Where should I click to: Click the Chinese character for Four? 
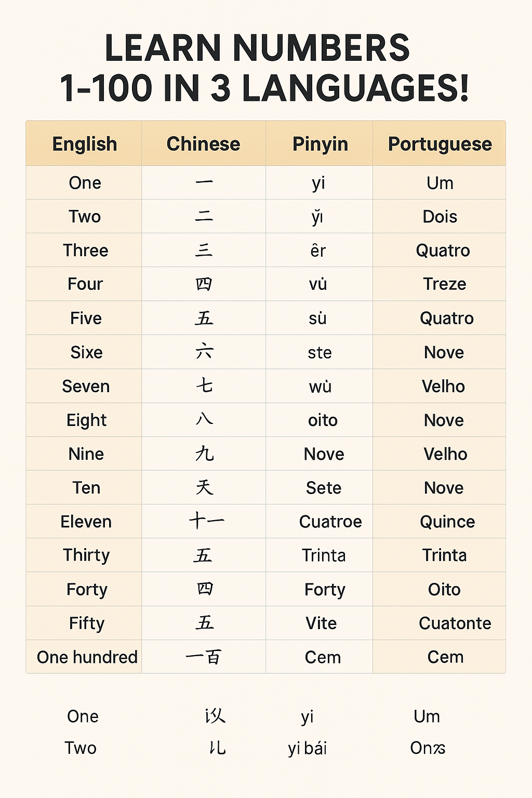[204, 284]
